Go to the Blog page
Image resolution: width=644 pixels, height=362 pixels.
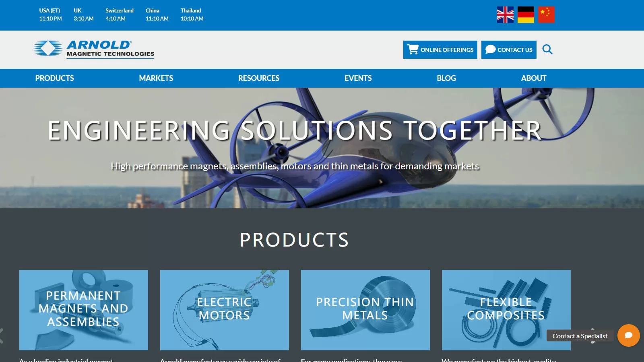[446, 78]
